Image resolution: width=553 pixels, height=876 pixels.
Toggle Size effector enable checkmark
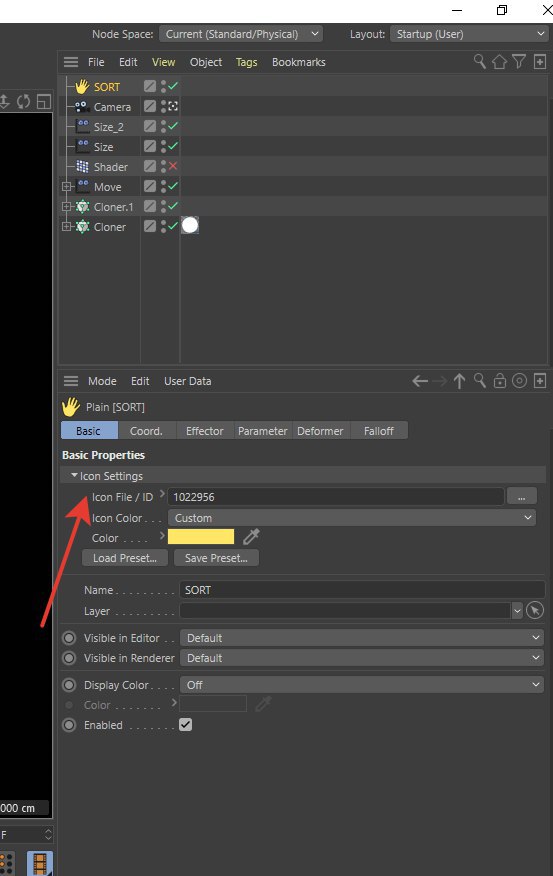point(173,146)
